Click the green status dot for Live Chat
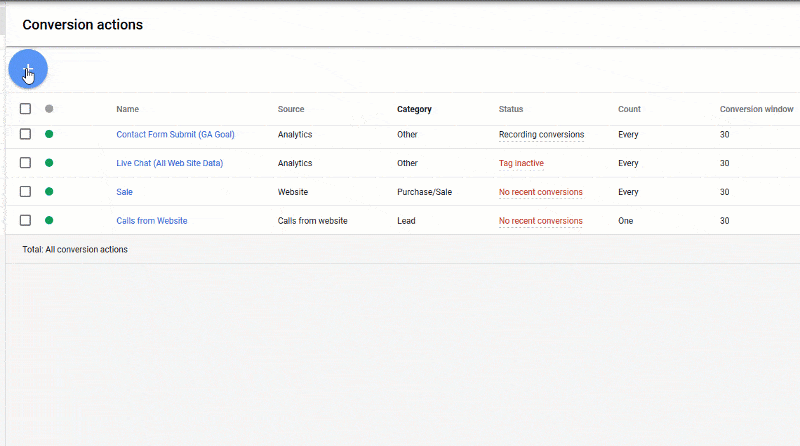This screenshot has height=446, width=800. [49, 163]
